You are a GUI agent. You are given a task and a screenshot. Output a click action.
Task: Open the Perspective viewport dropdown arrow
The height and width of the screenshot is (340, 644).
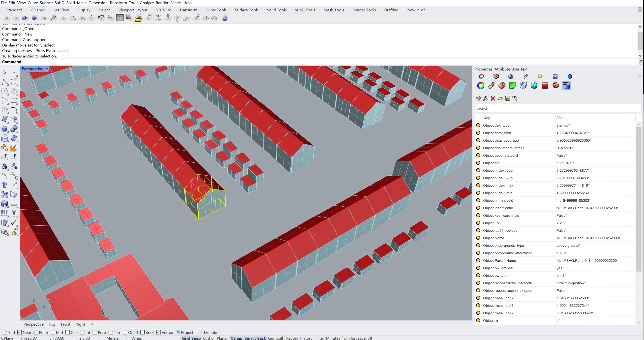pyautogui.click(x=47, y=69)
